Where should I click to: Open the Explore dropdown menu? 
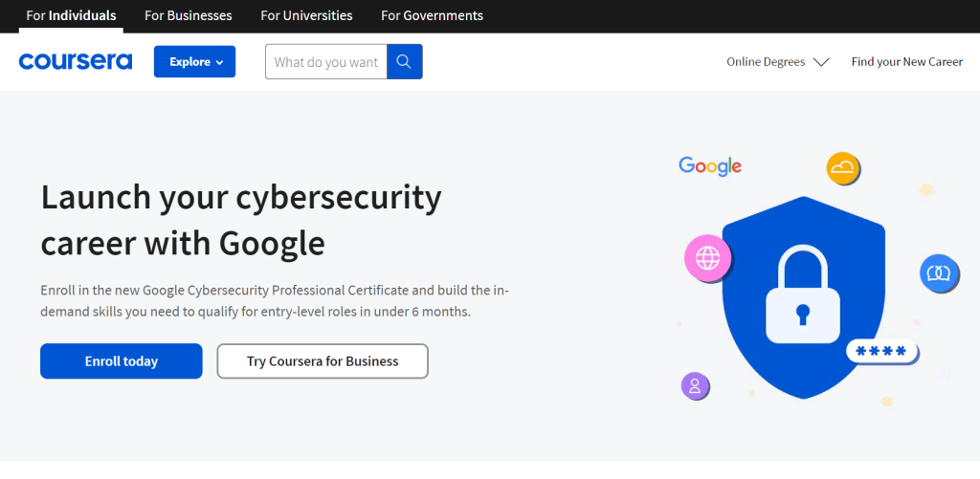[x=194, y=62]
